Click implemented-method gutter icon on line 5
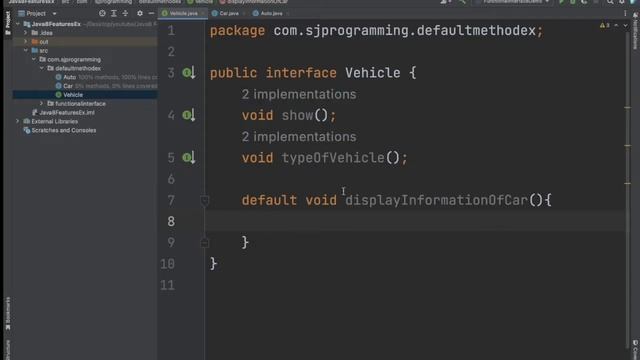 [189, 158]
